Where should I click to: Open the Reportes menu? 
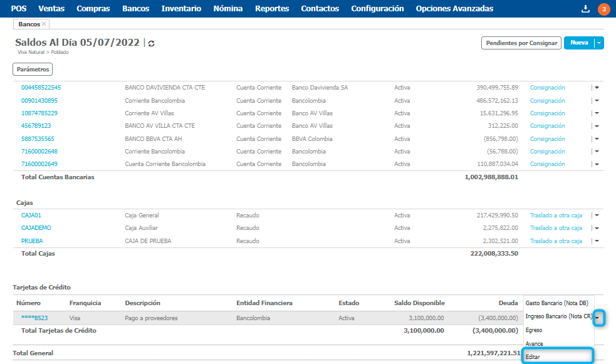(x=272, y=9)
